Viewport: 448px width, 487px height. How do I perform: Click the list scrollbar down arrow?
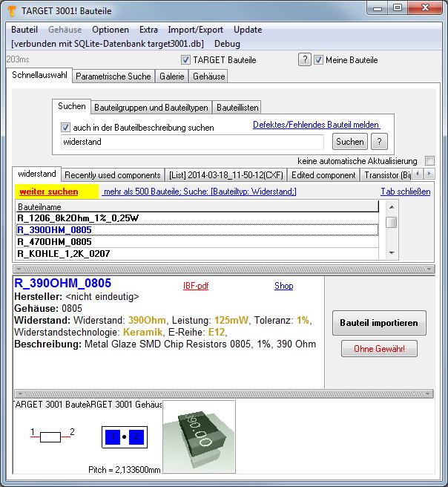coord(391,253)
